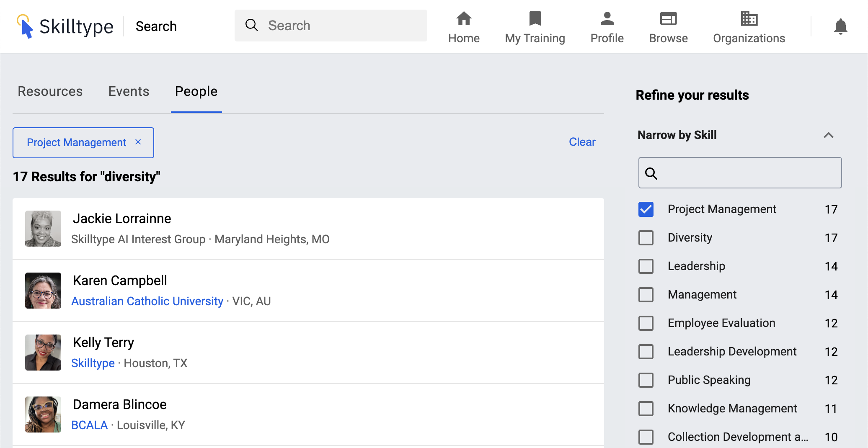The width and height of the screenshot is (868, 448).
Task: Go to the Profile person icon
Action: pos(607,19)
